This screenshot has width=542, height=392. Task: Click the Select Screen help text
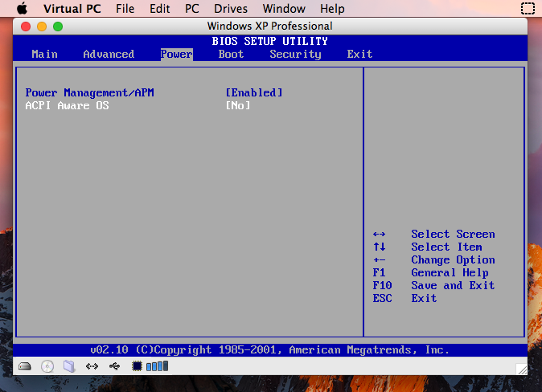point(453,234)
